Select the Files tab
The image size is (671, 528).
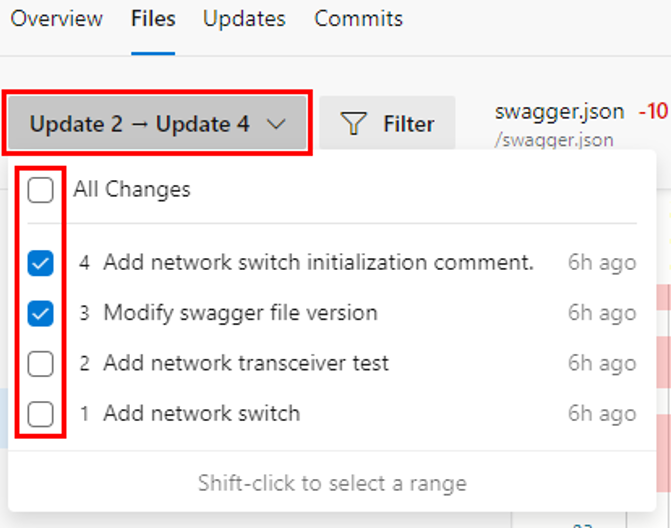(153, 19)
